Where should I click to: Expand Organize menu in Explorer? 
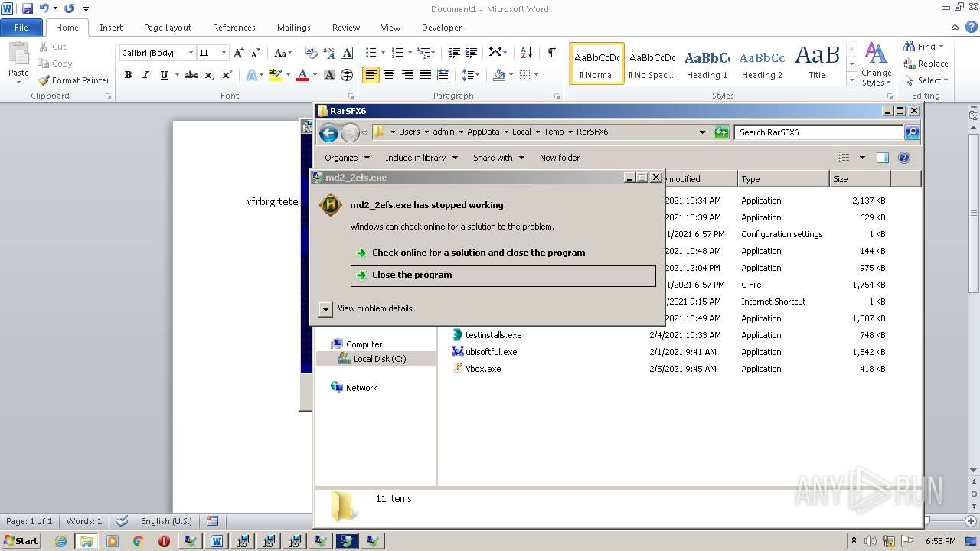pyautogui.click(x=347, y=158)
